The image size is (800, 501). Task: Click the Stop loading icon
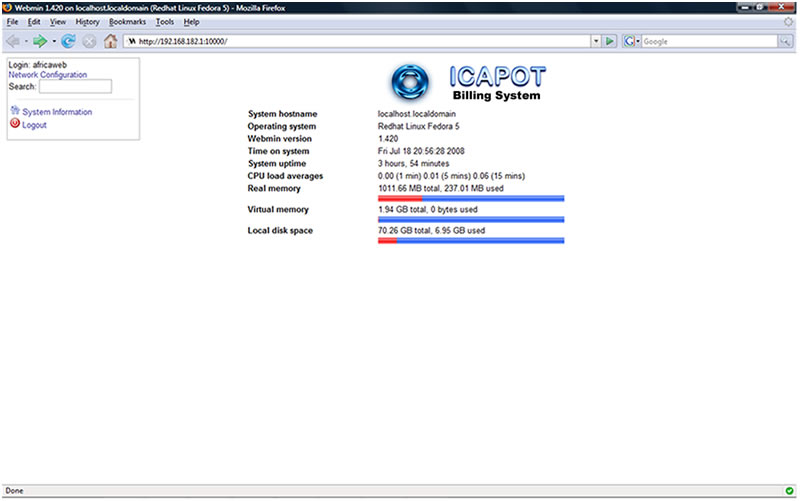coord(89,41)
